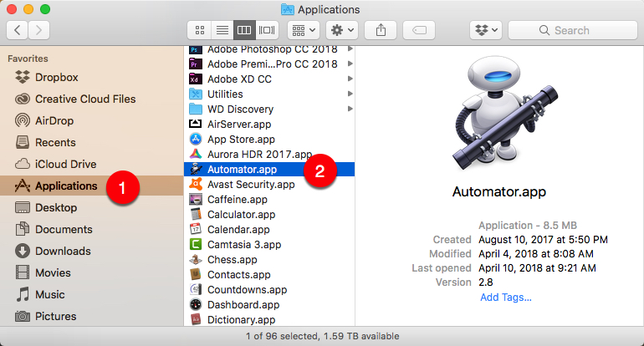Viewport: 644px width, 346px height.
Task: Switch to icon view in toolbar
Action: coord(199,30)
